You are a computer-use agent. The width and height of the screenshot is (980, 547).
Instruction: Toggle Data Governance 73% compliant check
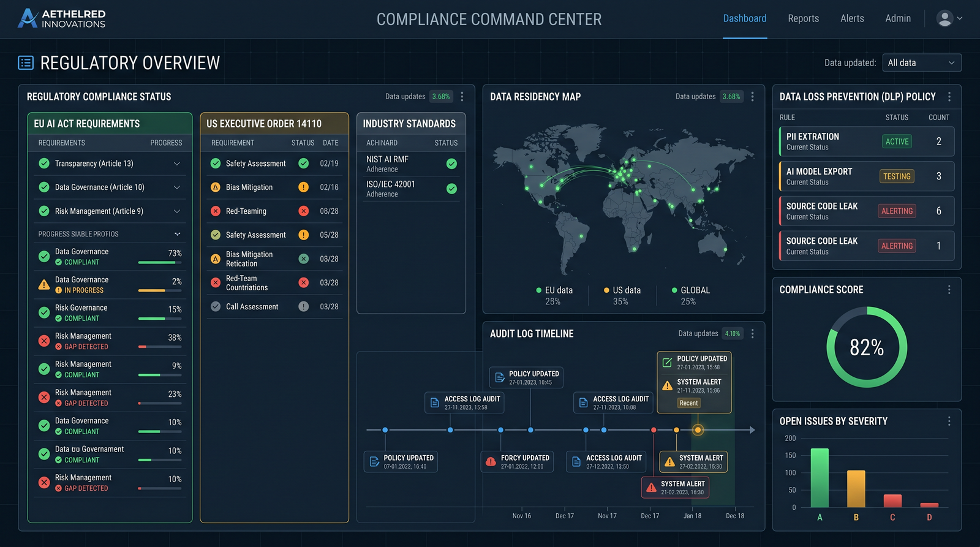[44, 257]
